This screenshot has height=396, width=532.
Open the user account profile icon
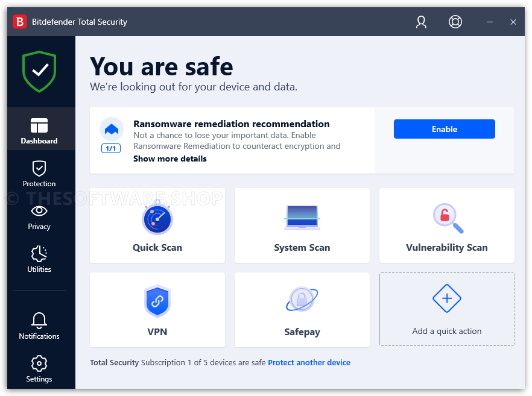421,22
